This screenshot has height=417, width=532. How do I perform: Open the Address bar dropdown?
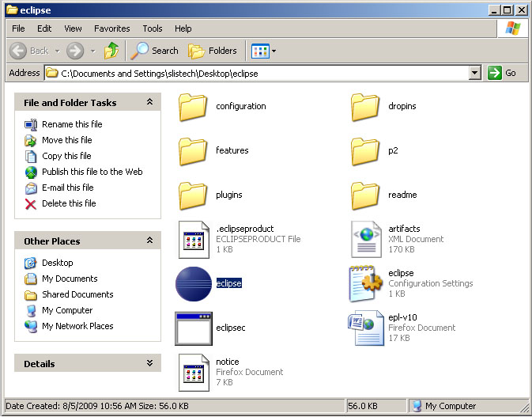click(x=475, y=73)
